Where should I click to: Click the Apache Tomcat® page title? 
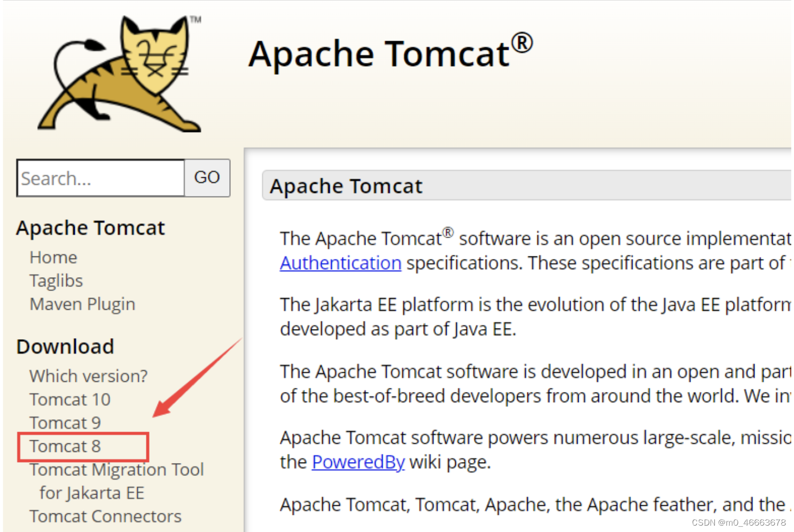391,52
